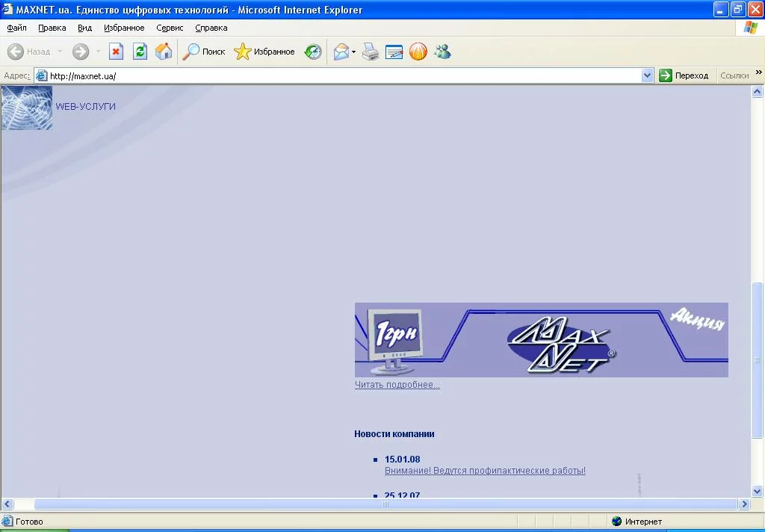Click the vertical scrollbar up arrow
Viewport: 765px width, 532px height.
tap(758, 91)
